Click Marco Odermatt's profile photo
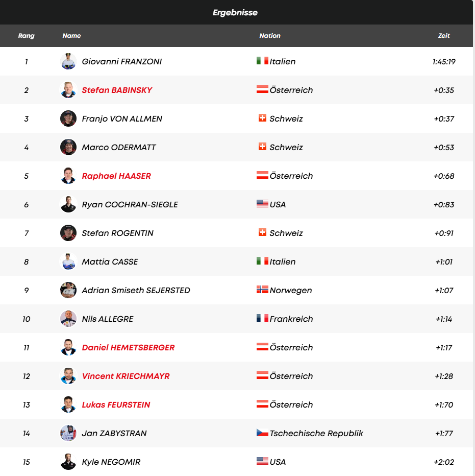Viewport: 475px width, 476px height. pos(68,147)
